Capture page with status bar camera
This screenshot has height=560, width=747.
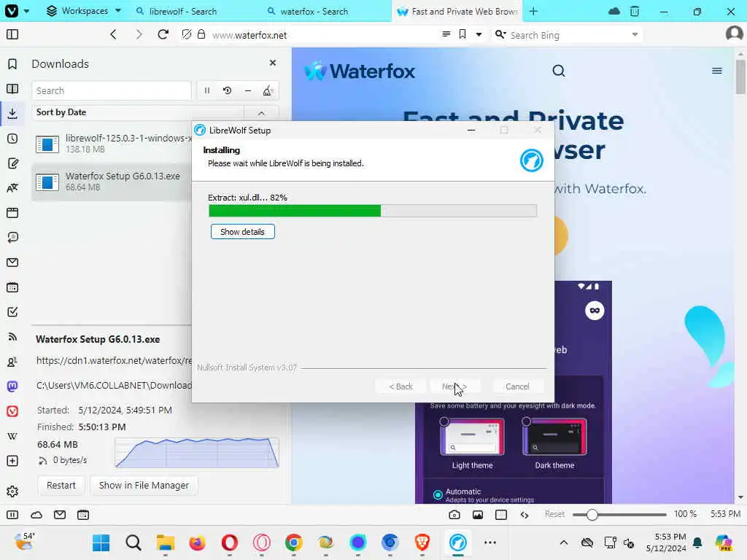pyautogui.click(x=454, y=515)
